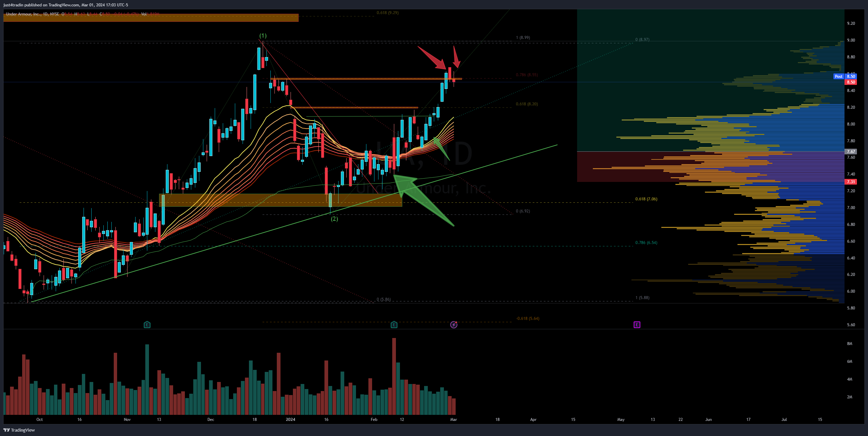Click the Fibonacci label 0.618 (8.20)
Image resolution: width=868 pixels, height=436 pixels.
[527, 104]
